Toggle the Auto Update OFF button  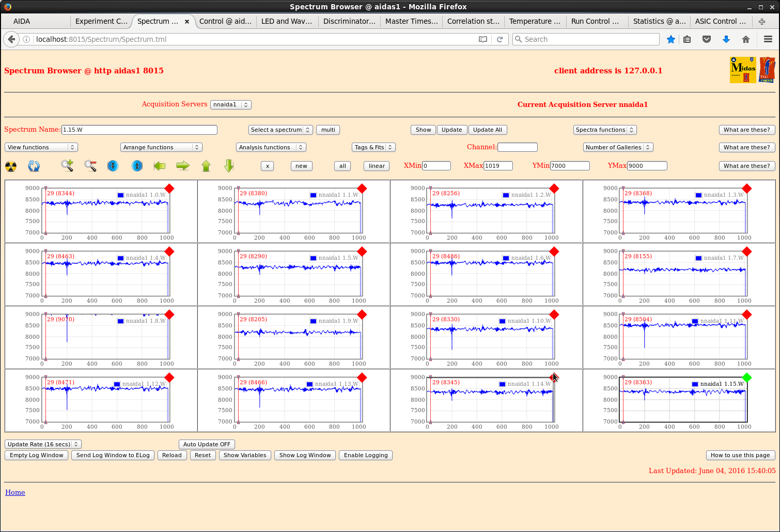(x=207, y=444)
